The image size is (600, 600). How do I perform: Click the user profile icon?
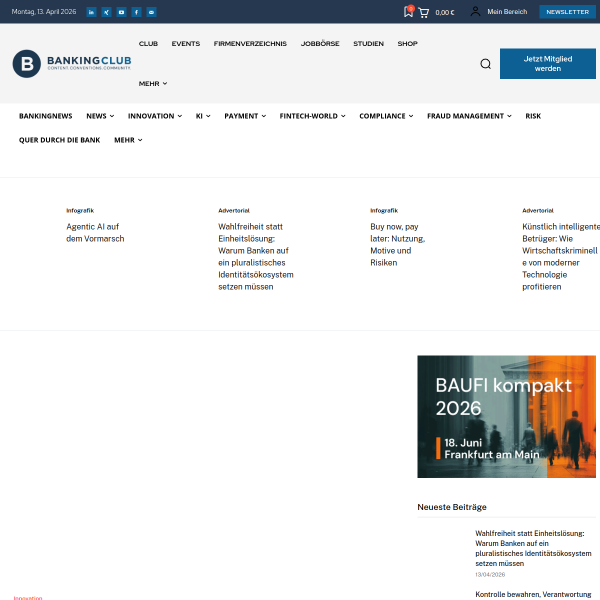(x=475, y=11)
